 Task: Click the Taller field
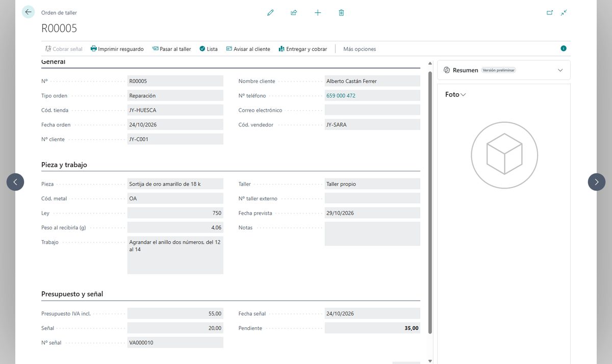tap(372, 184)
